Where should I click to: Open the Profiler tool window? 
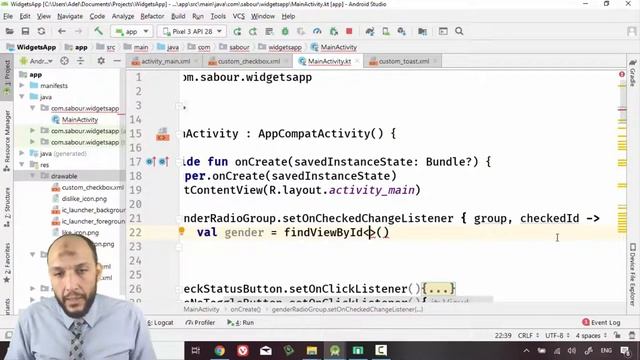coord(200,322)
